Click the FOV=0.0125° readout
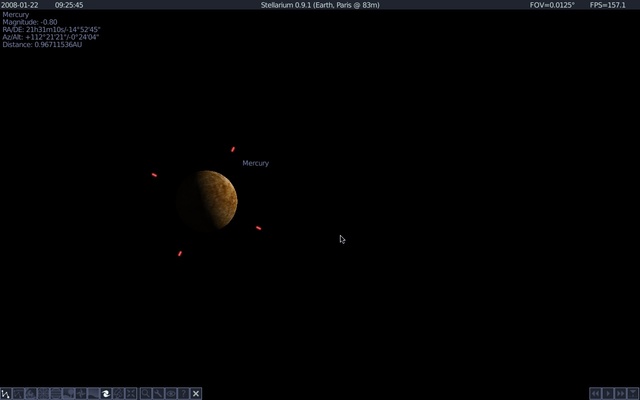 click(552, 5)
